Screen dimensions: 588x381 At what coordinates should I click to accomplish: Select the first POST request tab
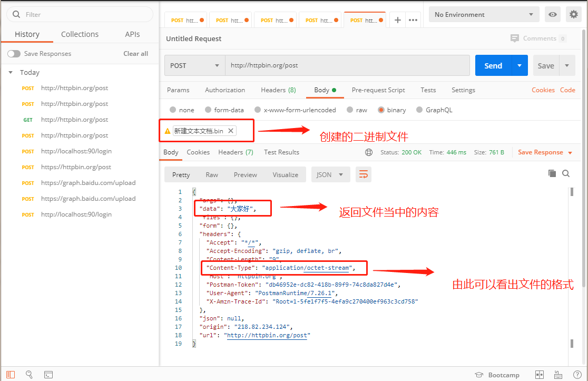[x=187, y=20]
